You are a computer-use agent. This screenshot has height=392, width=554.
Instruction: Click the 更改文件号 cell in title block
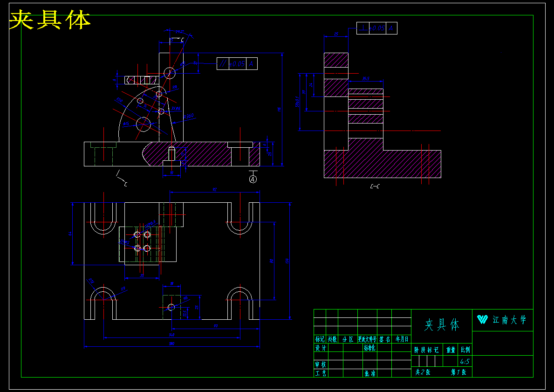(368, 339)
